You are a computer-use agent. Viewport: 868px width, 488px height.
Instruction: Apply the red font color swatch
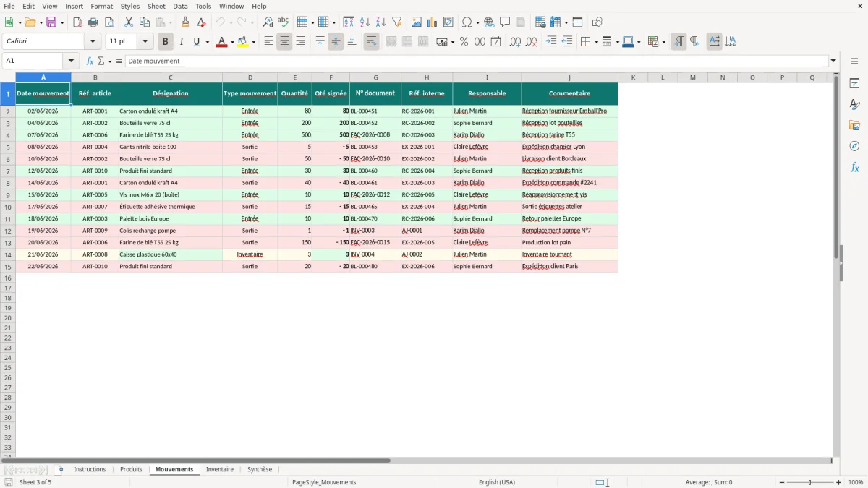click(222, 42)
